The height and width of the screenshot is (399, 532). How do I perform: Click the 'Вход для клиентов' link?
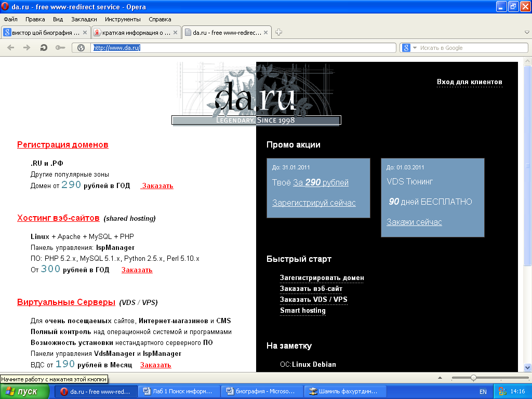coord(469,82)
